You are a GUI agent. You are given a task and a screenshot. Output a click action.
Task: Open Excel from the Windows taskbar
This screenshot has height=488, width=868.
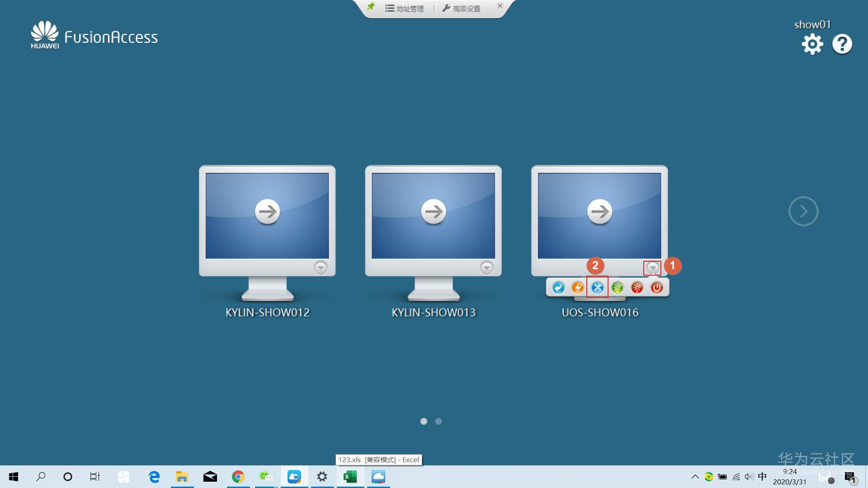[x=350, y=477]
